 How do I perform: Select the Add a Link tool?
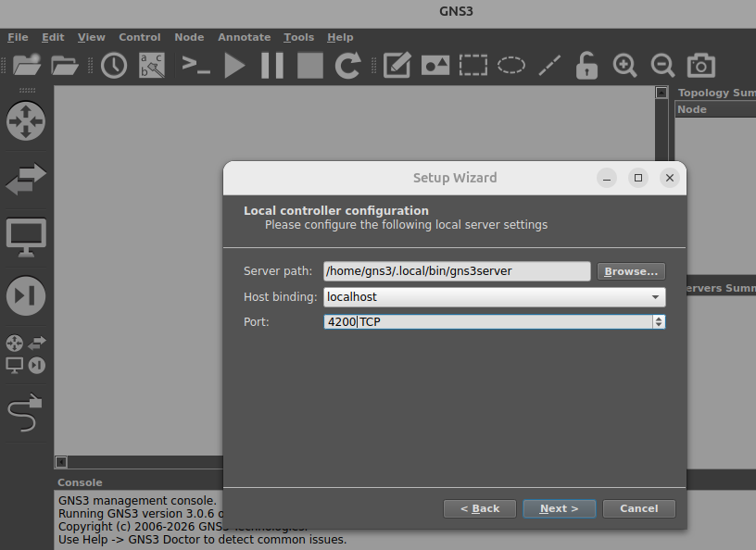pyautogui.click(x=26, y=414)
